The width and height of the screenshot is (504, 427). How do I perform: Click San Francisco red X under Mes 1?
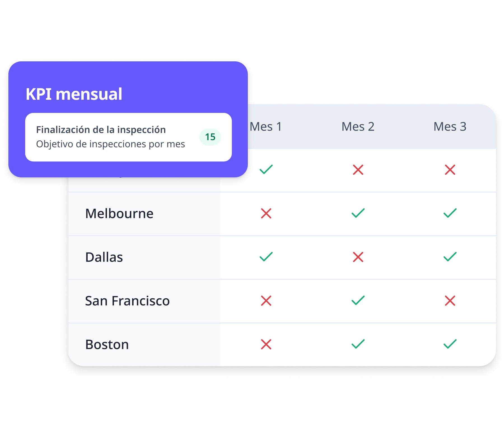tap(266, 301)
